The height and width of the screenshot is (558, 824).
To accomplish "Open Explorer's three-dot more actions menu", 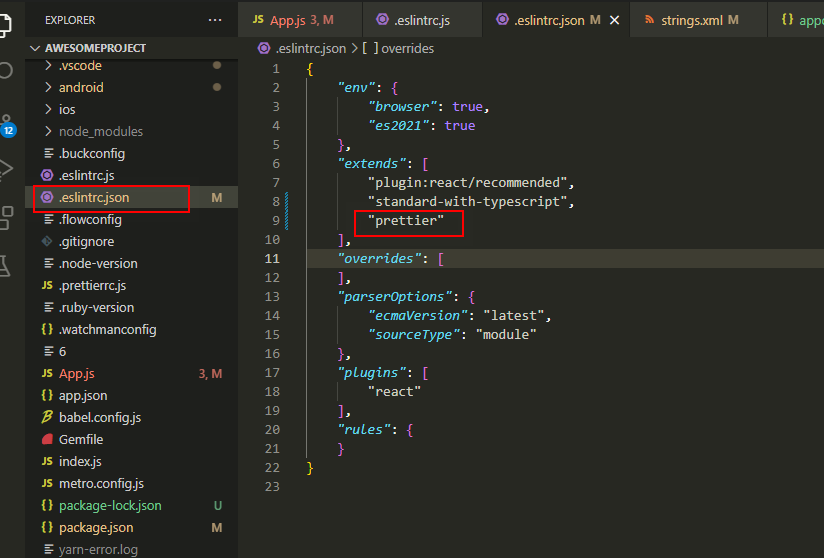I will (215, 20).
